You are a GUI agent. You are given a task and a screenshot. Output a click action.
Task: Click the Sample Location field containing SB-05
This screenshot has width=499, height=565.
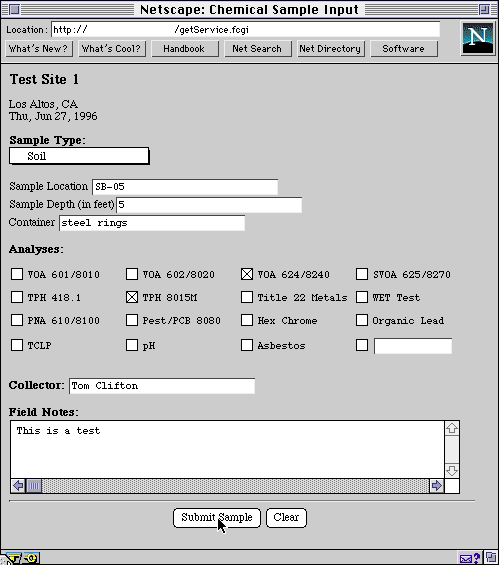185,187
